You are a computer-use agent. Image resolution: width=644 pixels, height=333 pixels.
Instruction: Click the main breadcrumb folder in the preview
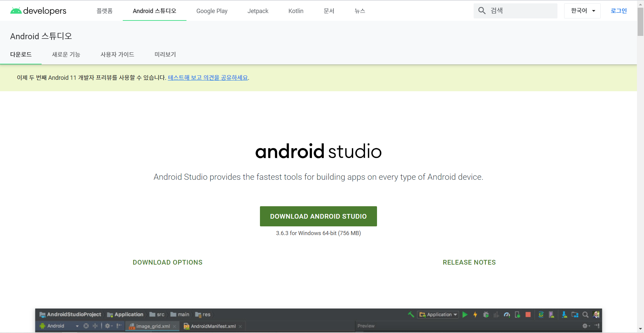pos(180,315)
